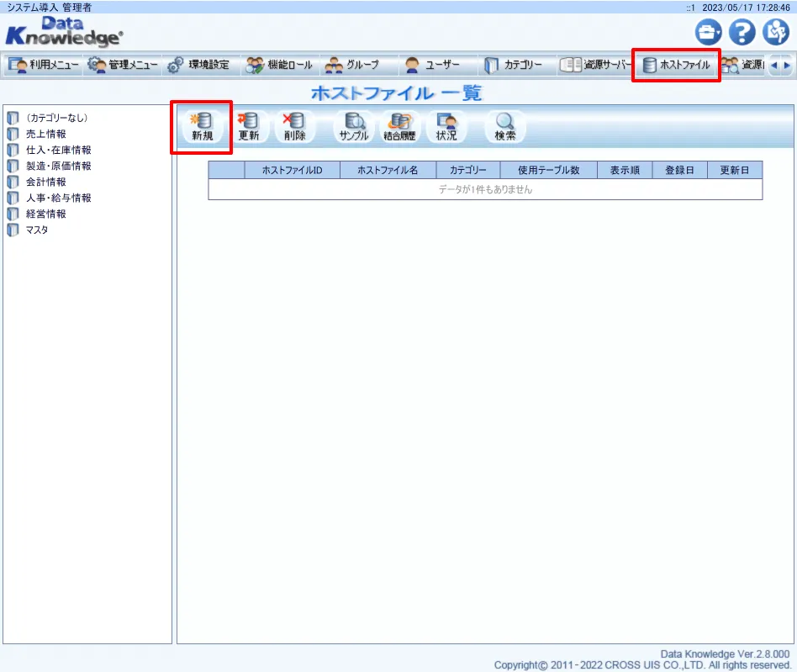797x672 pixels.
Task: Click the 状況 (Status) toolbar icon
Action: 446,127
